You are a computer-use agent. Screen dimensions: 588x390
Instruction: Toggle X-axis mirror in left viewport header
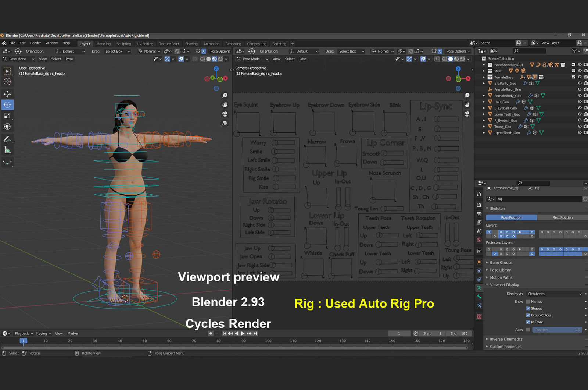click(204, 52)
